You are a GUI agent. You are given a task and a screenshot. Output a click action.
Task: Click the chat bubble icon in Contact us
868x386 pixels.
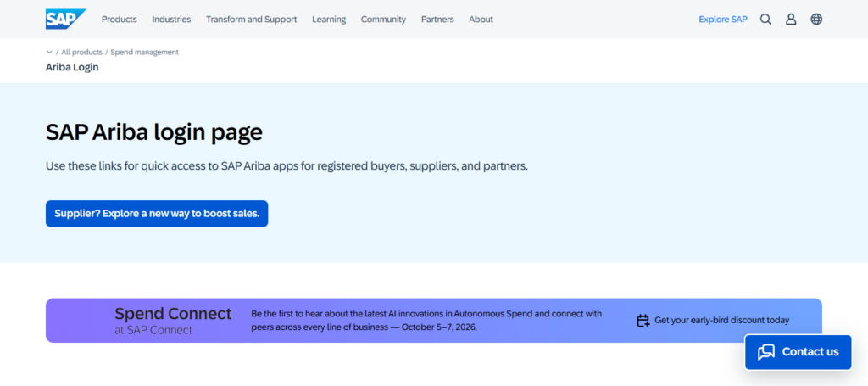coord(766,352)
